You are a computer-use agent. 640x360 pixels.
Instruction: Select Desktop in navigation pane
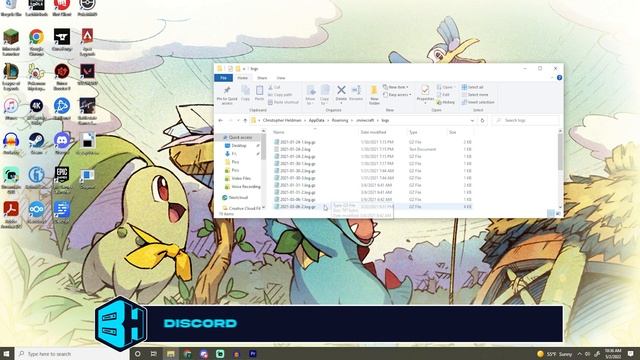point(239,146)
